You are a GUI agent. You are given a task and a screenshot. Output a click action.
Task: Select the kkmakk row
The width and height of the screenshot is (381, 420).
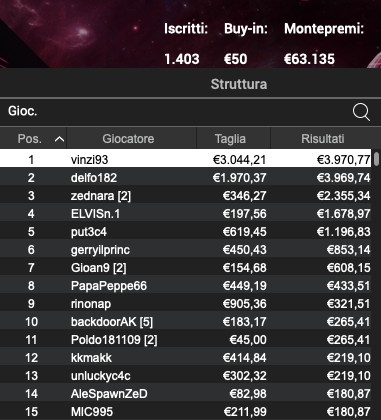pyautogui.click(x=186, y=357)
